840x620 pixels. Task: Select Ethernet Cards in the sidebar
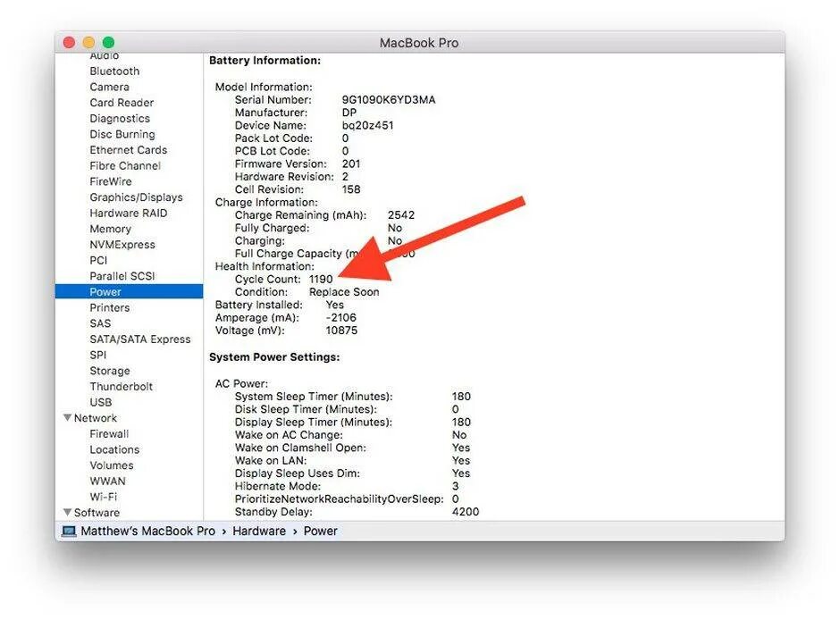tap(129, 150)
